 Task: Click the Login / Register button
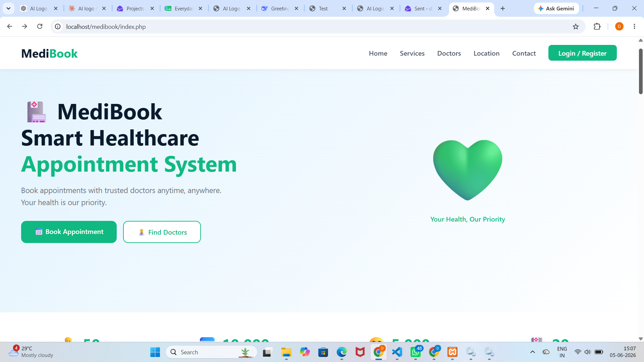(582, 53)
